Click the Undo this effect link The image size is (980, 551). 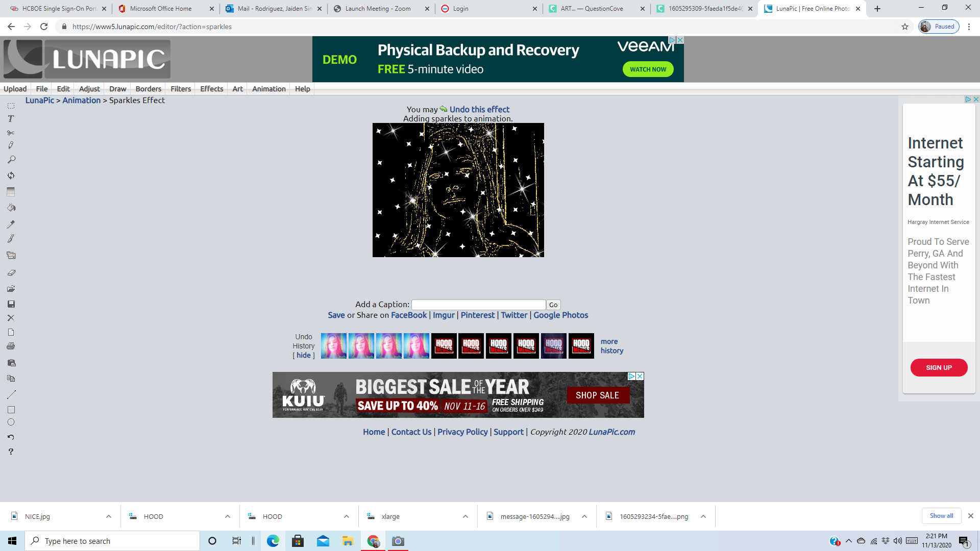[479, 109]
